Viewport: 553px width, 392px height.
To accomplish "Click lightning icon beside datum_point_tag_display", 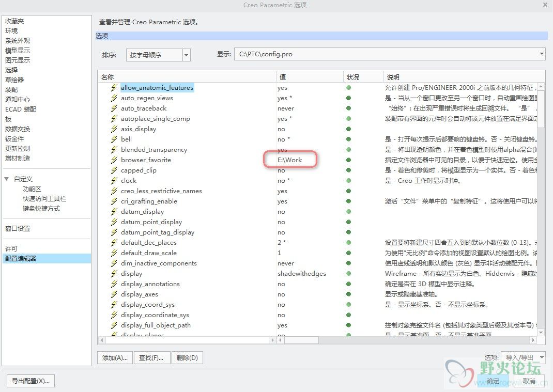I will 114,232.
